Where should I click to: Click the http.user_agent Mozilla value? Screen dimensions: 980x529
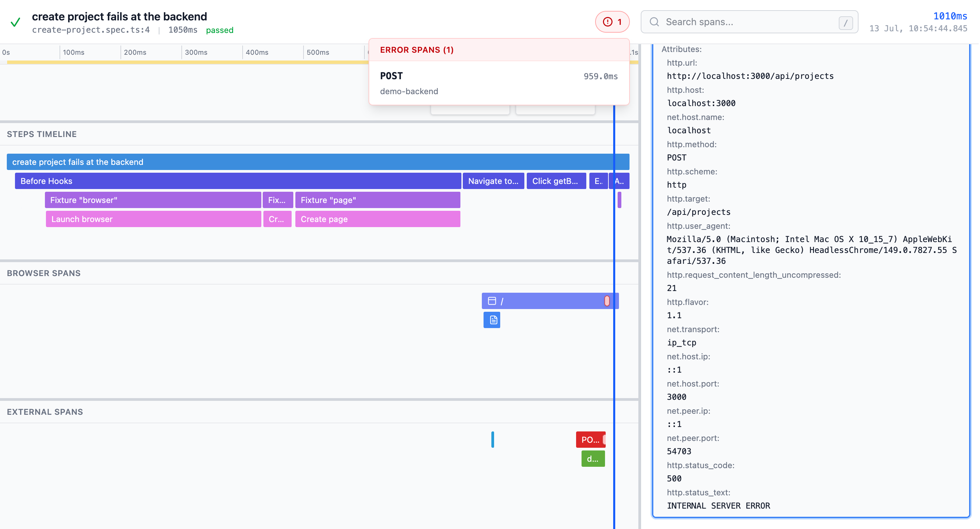point(811,250)
